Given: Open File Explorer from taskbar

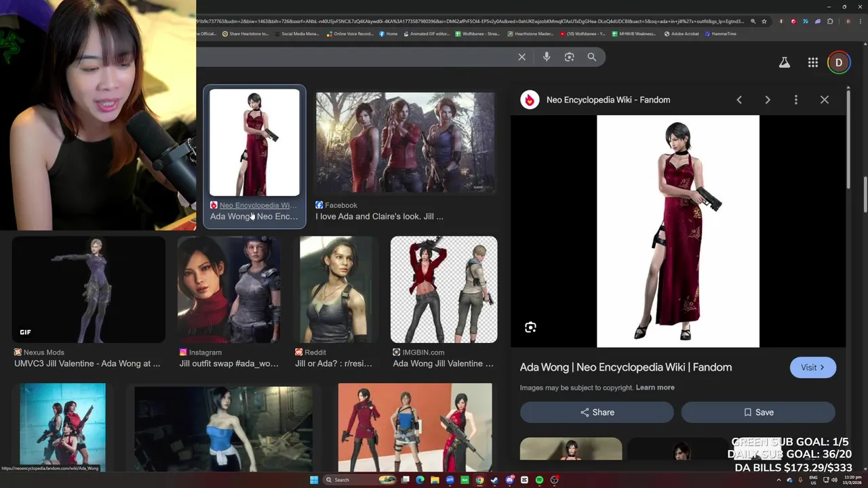Looking at the screenshot, I should coord(435,480).
